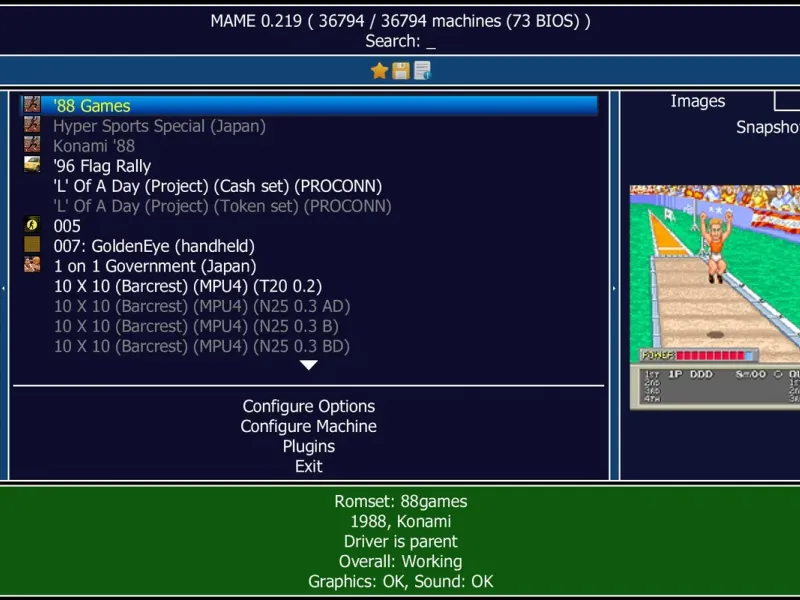Click the 005 game icon
This screenshot has height=600, width=800.
click(x=32, y=225)
